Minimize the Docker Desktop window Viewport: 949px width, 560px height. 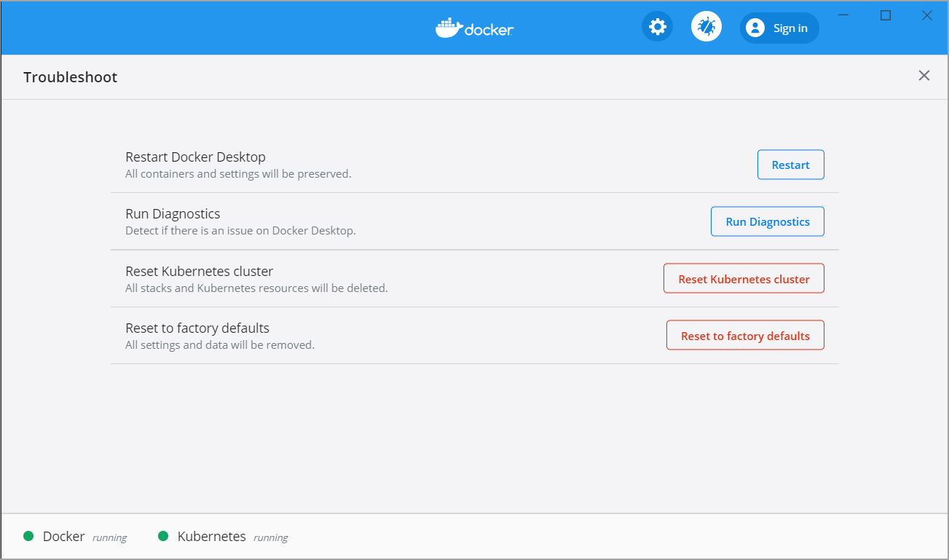(x=843, y=15)
